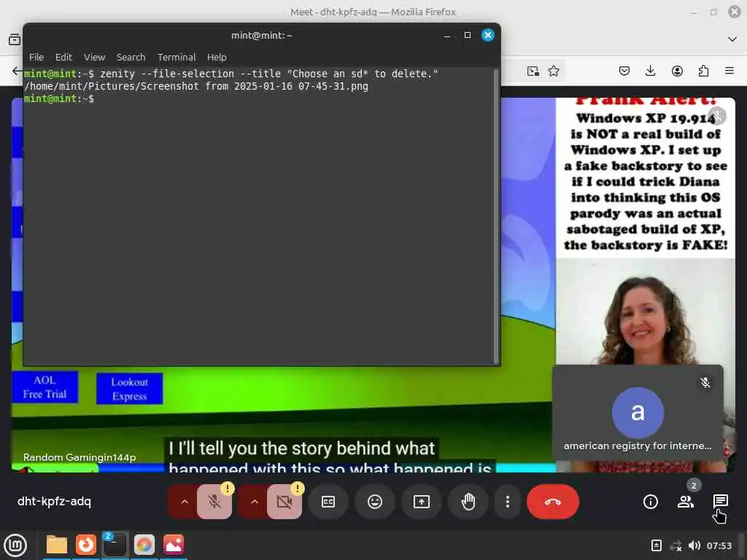Open the network connection tray icon
The width and height of the screenshot is (747, 560).
676,545
